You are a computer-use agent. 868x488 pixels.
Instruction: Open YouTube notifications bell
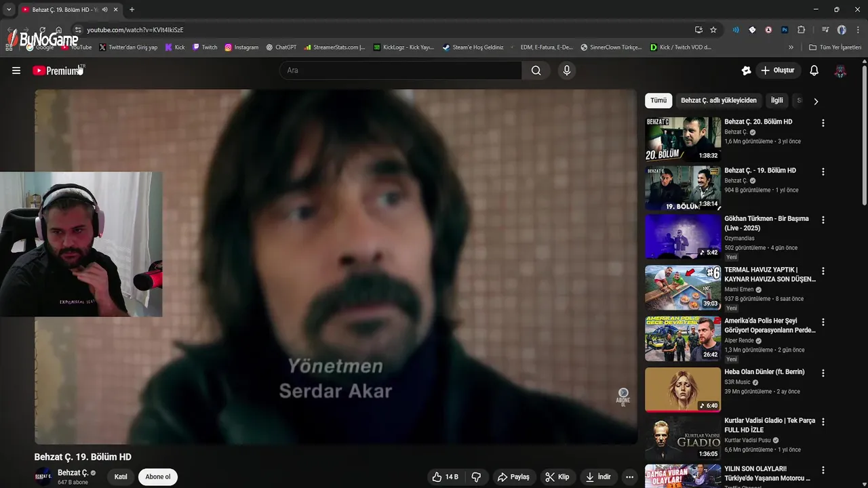coord(814,70)
